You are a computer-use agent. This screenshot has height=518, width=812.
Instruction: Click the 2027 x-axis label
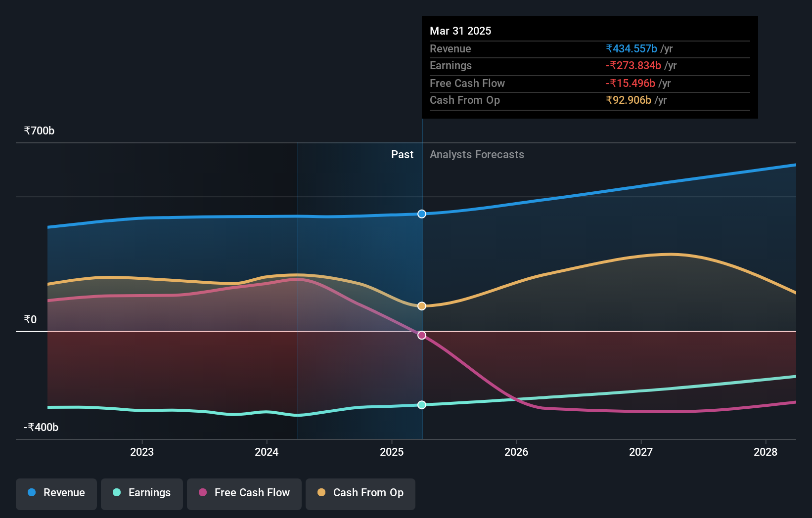point(641,452)
